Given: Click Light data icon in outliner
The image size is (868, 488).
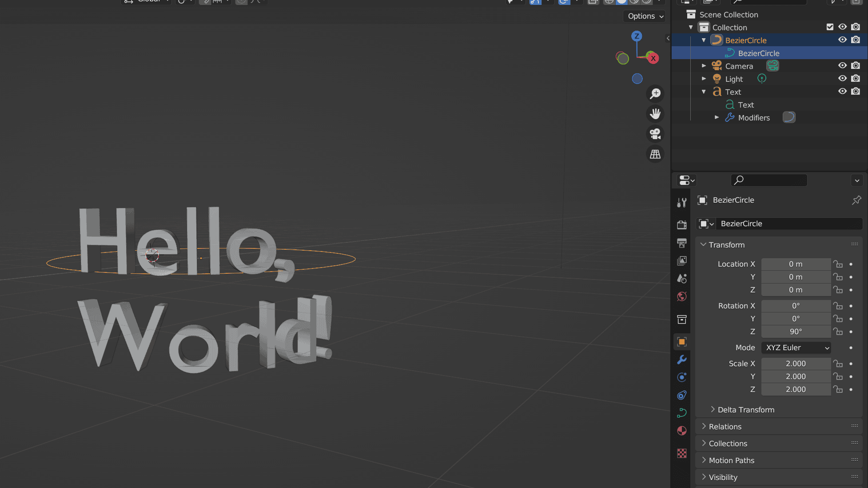Looking at the screenshot, I should pyautogui.click(x=762, y=79).
